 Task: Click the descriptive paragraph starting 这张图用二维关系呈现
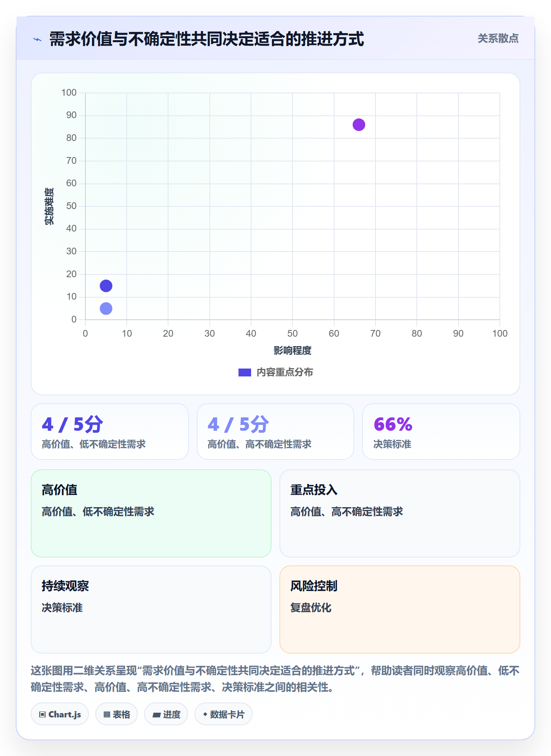[x=275, y=679]
